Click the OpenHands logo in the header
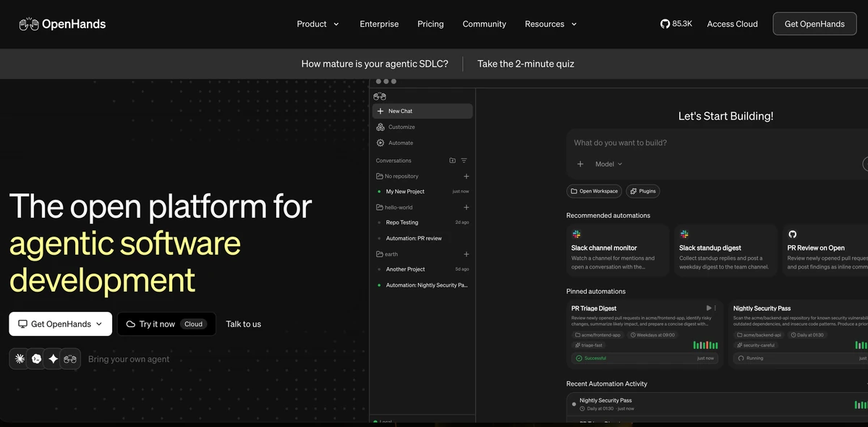Image resolution: width=868 pixels, height=427 pixels. (x=62, y=24)
